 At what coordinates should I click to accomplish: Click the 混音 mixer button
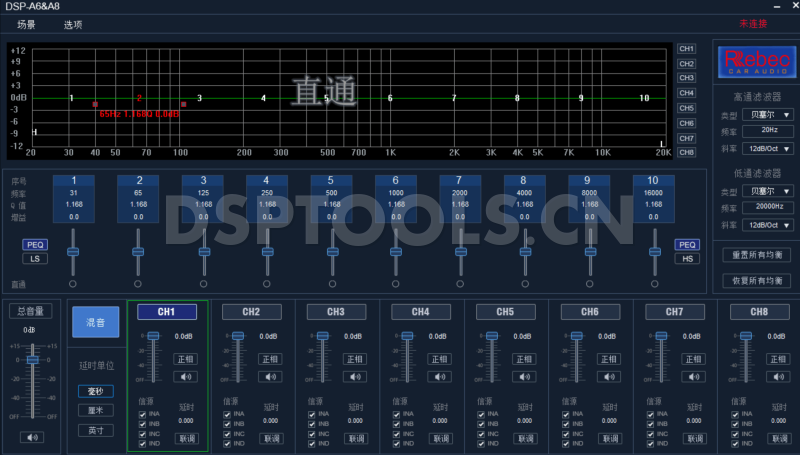(96, 322)
